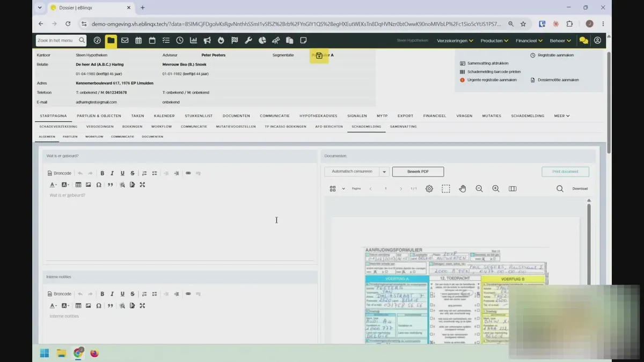Switch to the Documenten main tab
Image resolution: width=644 pixels, height=362 pixels.
[236, 116]
